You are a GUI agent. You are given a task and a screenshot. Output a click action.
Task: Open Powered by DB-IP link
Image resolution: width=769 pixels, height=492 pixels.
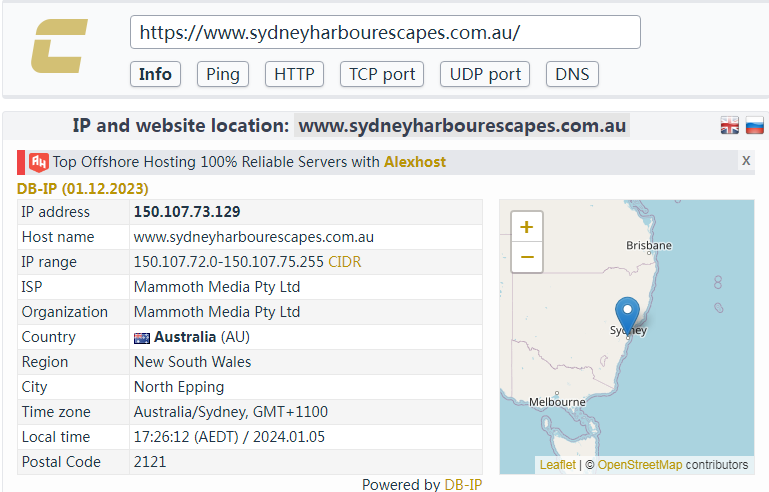(x=463, y=485)
